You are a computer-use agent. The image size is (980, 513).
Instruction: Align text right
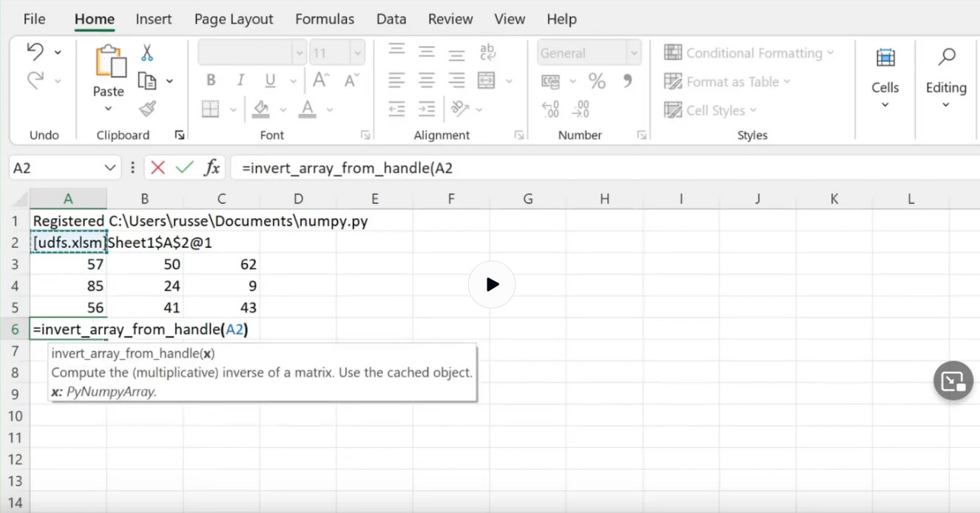[x=456, y=80]
